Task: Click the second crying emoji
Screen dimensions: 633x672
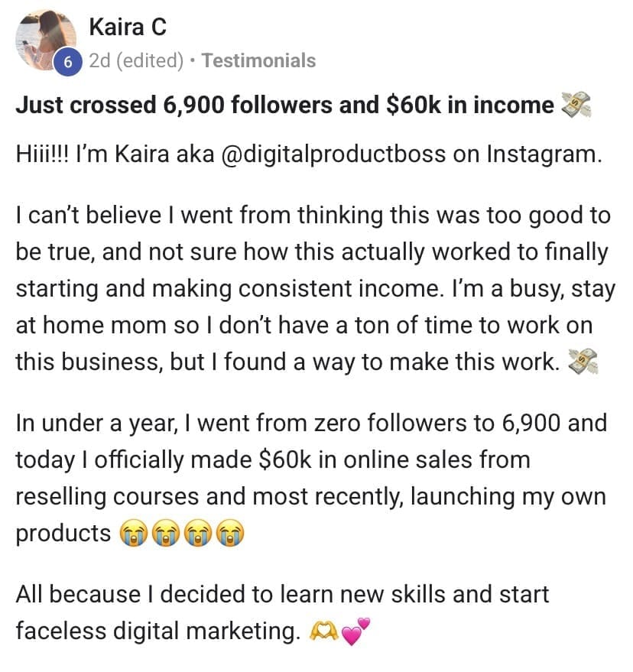Action: coord(166,533)
